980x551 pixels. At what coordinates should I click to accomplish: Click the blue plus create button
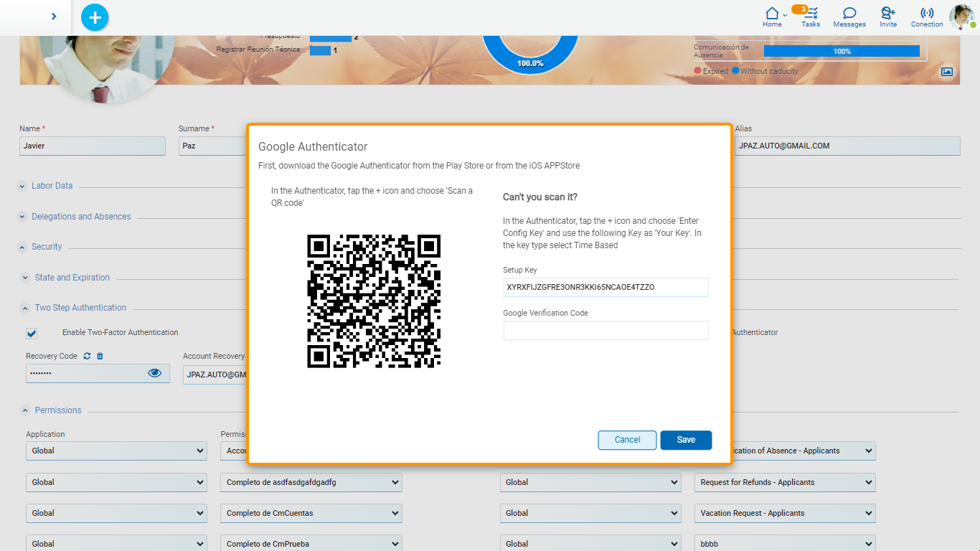[x=95, y=17]
